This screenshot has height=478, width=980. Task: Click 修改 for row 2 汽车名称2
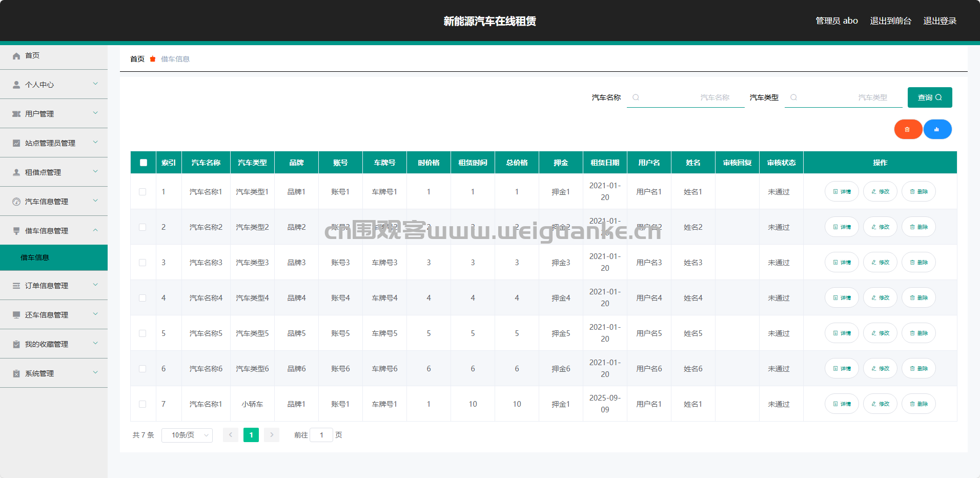880,227
